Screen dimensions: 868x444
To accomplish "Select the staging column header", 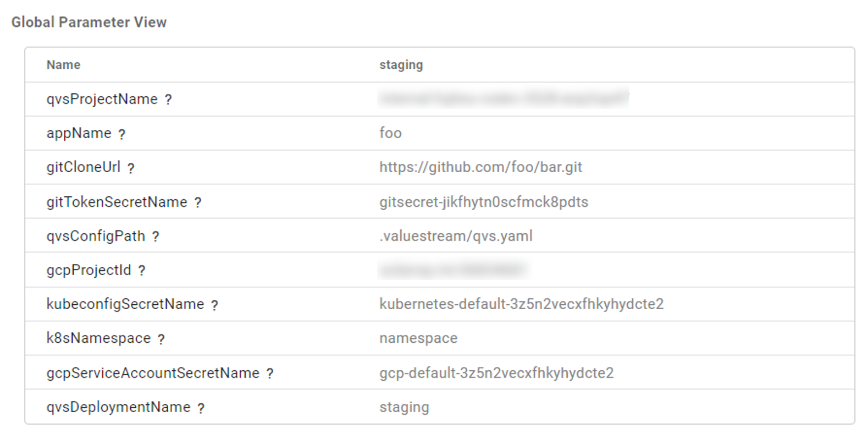I will (401, 65).
